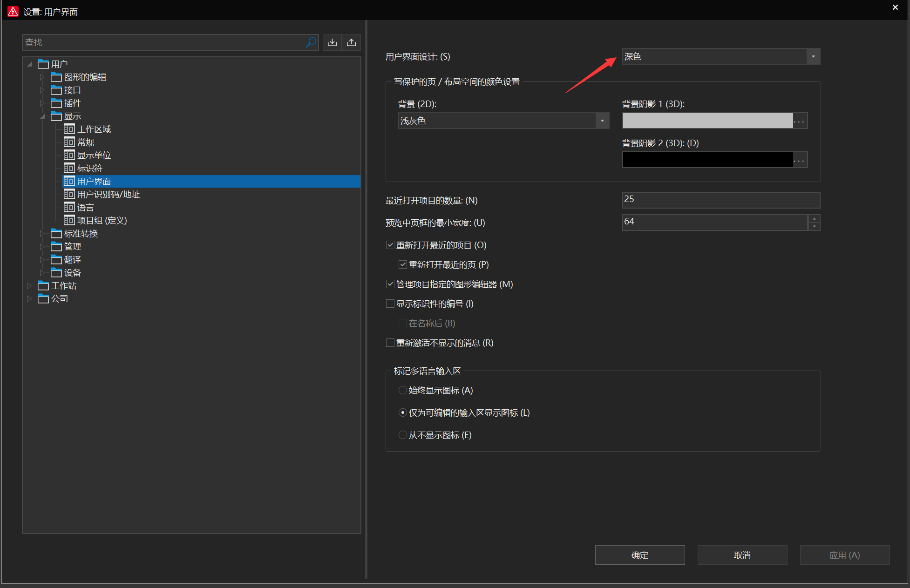
Task: Click the export settings icon
Action: point(352,42)
